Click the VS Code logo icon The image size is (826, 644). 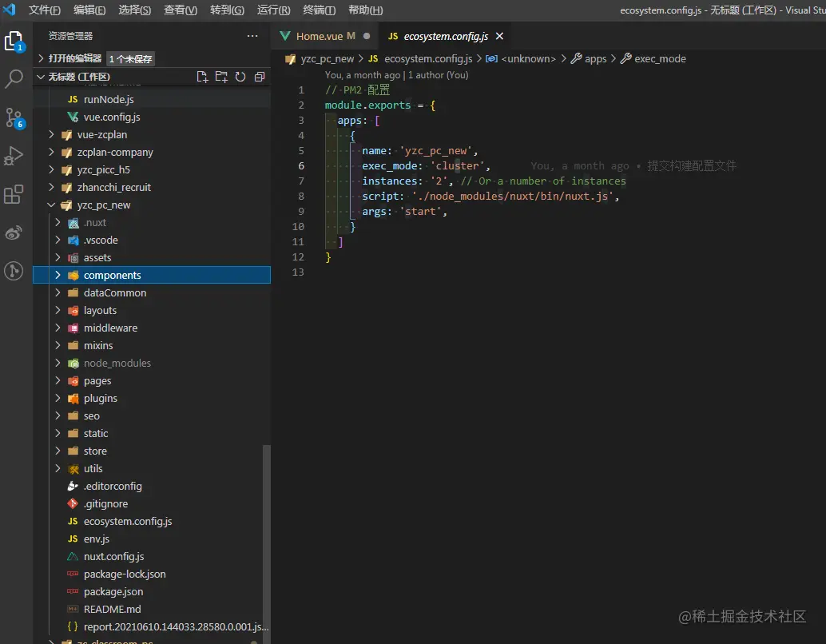[10, 10]
